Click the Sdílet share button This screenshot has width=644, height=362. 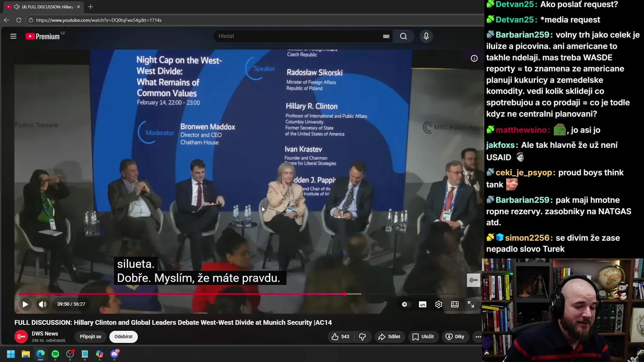[389, 337]
